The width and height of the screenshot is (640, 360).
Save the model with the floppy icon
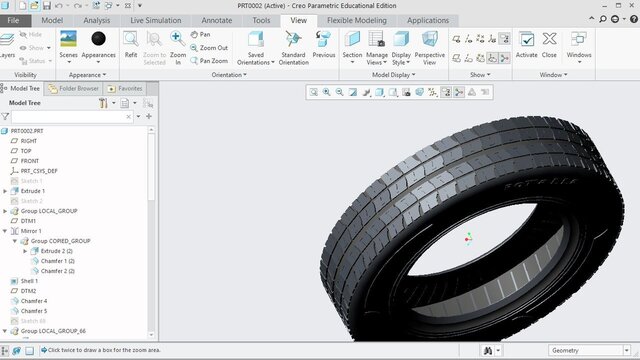tap(47, 6)
